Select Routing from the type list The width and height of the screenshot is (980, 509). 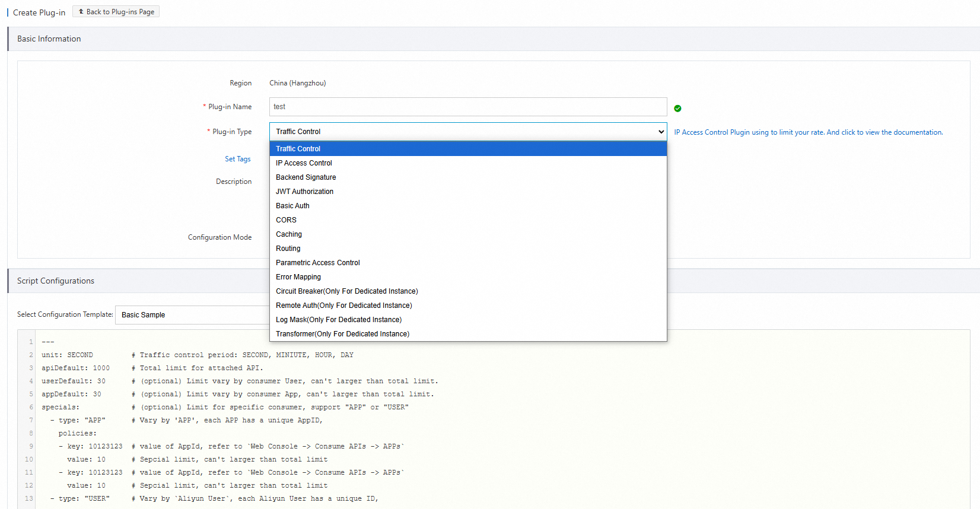pos(288,249)
